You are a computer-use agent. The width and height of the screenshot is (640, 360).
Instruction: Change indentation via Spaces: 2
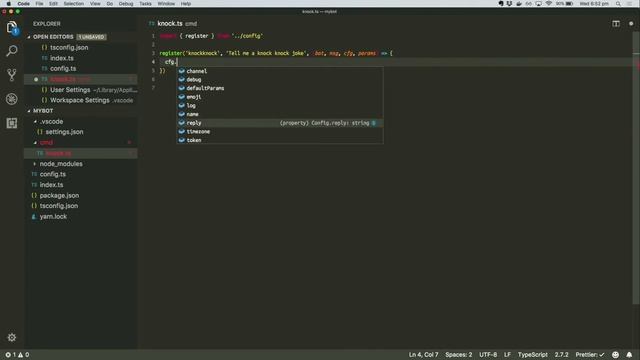point(458,355)
